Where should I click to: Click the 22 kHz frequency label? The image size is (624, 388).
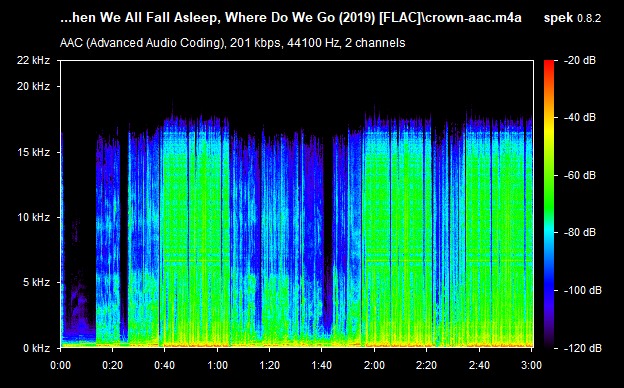pos(33,60)
